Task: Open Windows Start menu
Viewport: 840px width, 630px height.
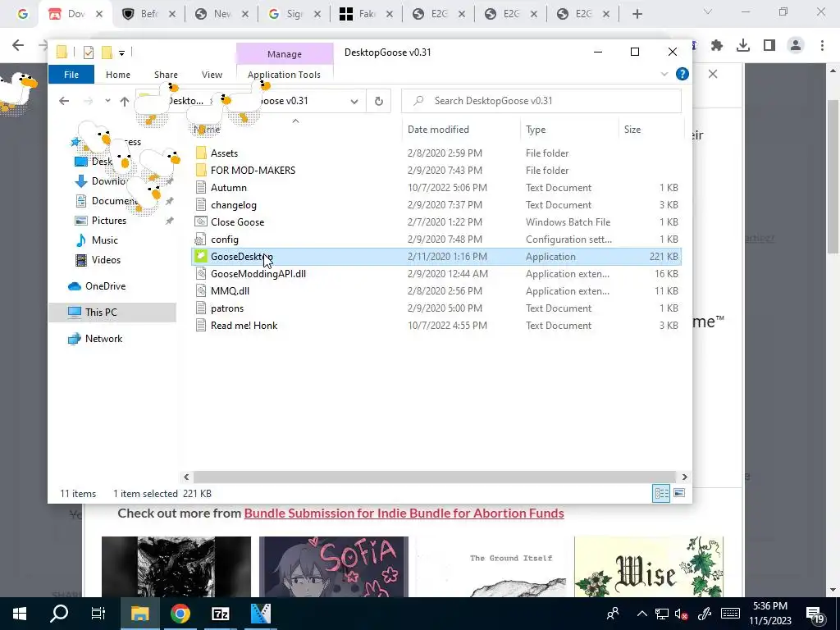Action: [20, 614]
